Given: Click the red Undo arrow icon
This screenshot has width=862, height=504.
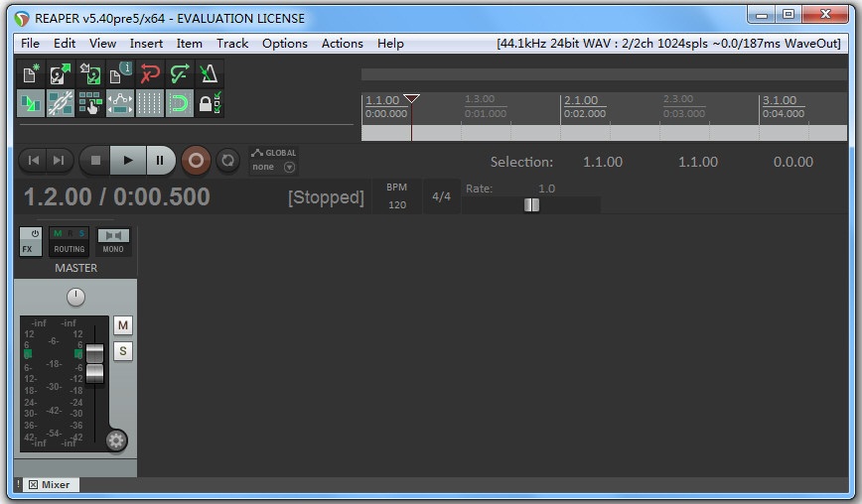Looking at the screenshot, I should pos(150,73).
